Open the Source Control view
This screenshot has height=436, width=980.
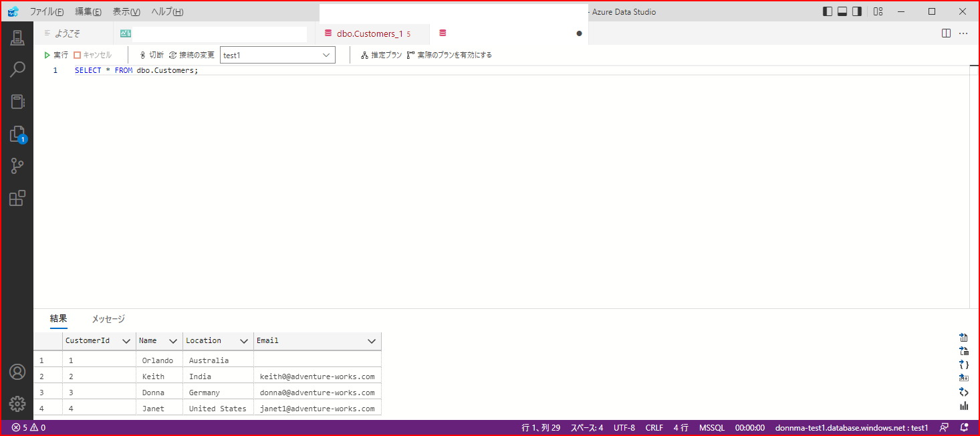point(17,166)
